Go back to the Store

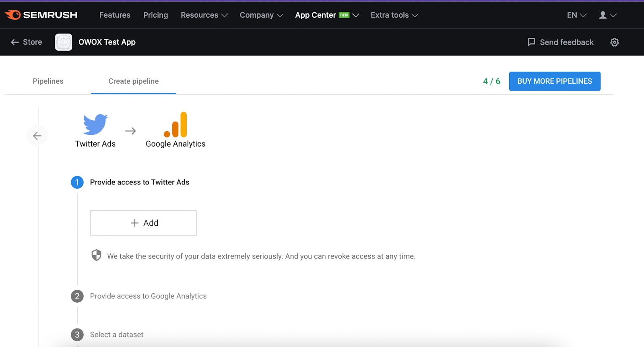click(x=27, y=42)
